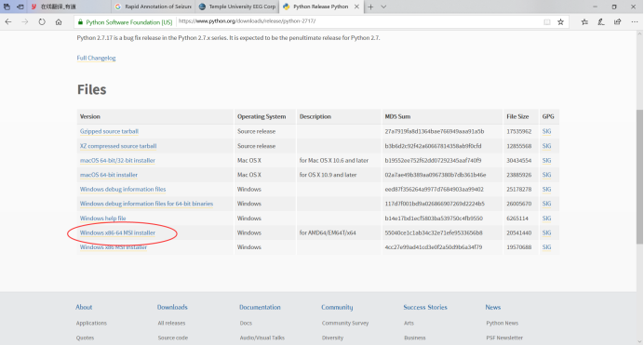Add page to favorites star
Viewport: 644px width, 345px height.
click(560, 22)
